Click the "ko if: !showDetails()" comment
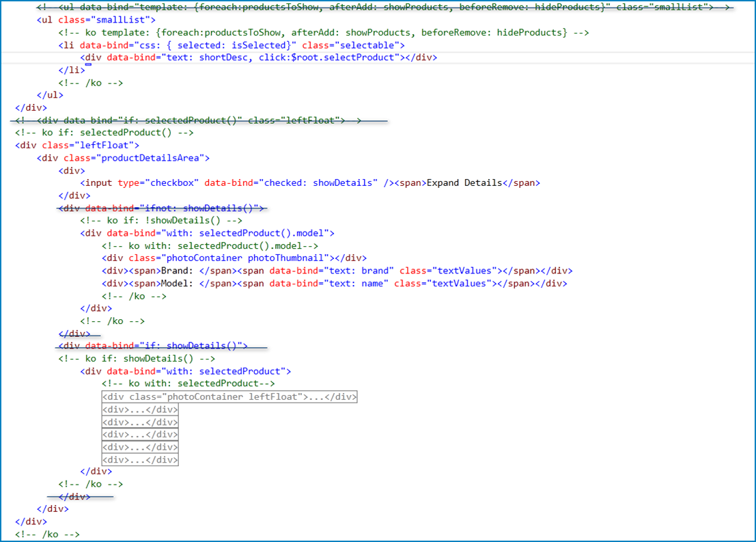756x542 pixels. point(161,220)
